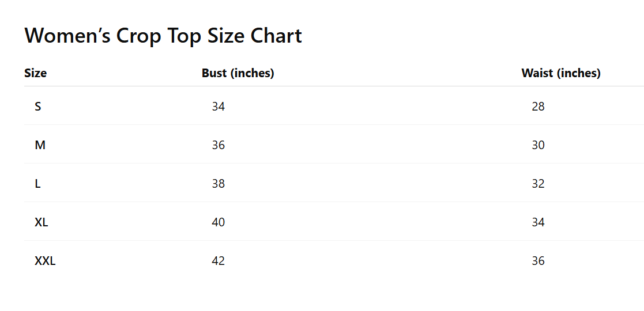Select the XXL size row label
Viewport: 644px width, 311px height.
pos(45,261)
